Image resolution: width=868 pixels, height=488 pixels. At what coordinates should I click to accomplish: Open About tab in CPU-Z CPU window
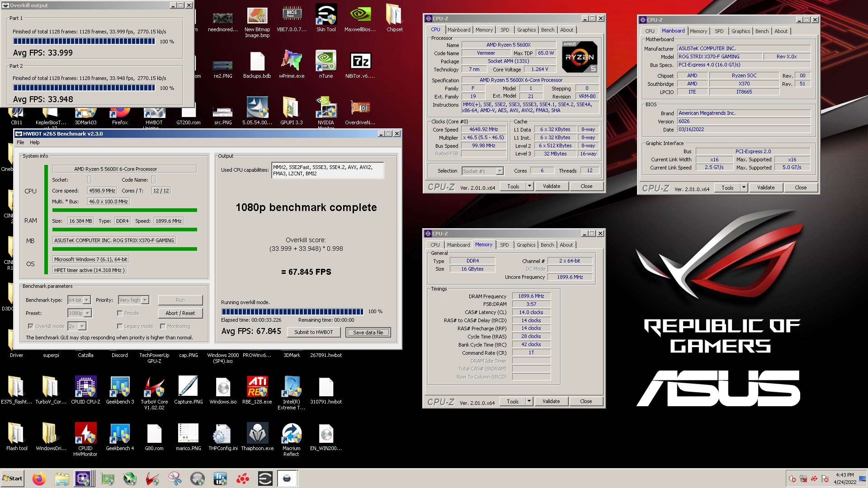pos(566,30)
